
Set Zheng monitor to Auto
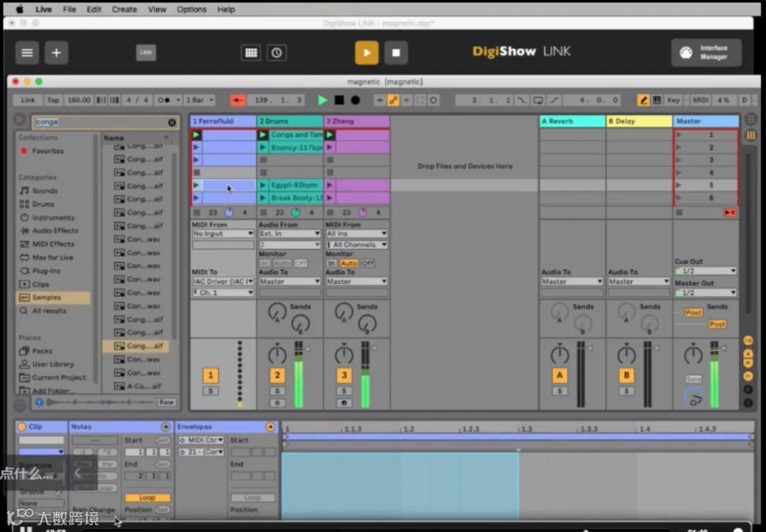[349, 263]
